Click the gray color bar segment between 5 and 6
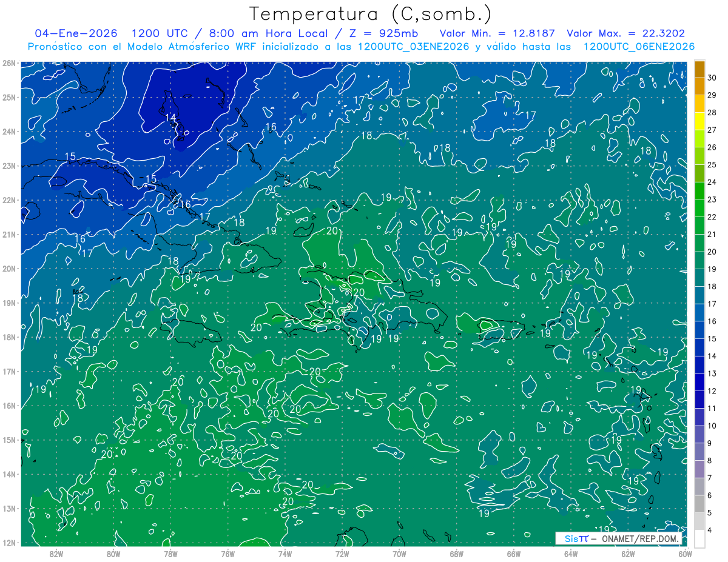Screen dimensions: 728x562 coord(699,504)
